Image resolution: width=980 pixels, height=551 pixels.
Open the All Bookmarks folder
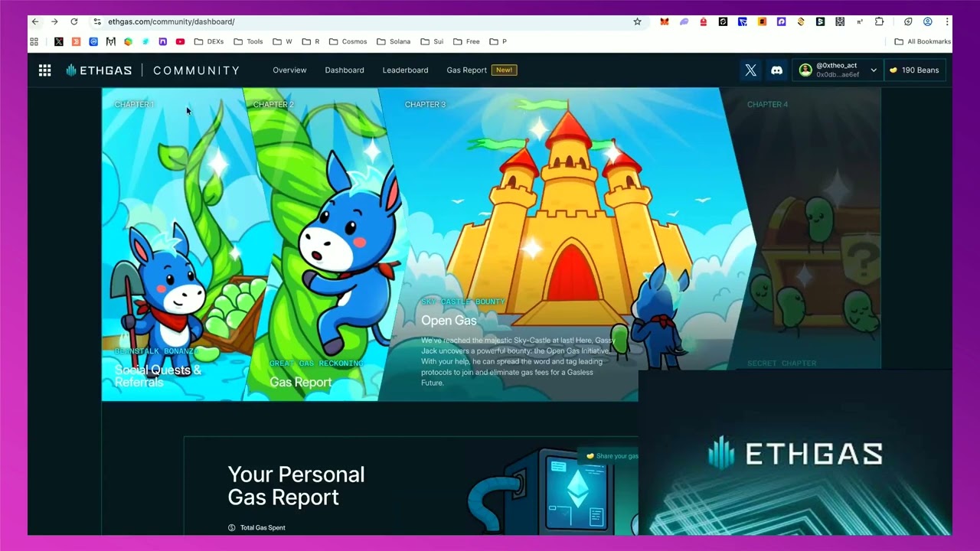tap(923, 41)
